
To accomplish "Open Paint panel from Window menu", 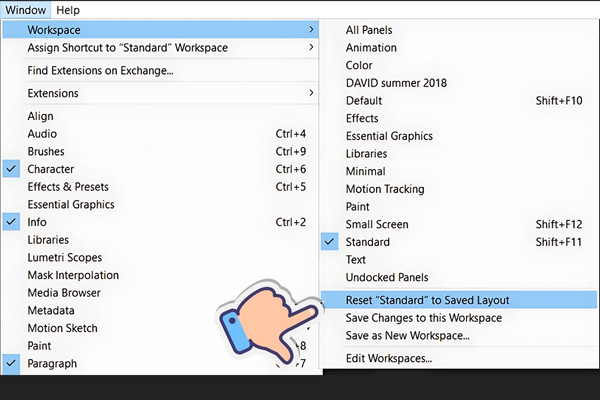I will click(x=160, y=346).
